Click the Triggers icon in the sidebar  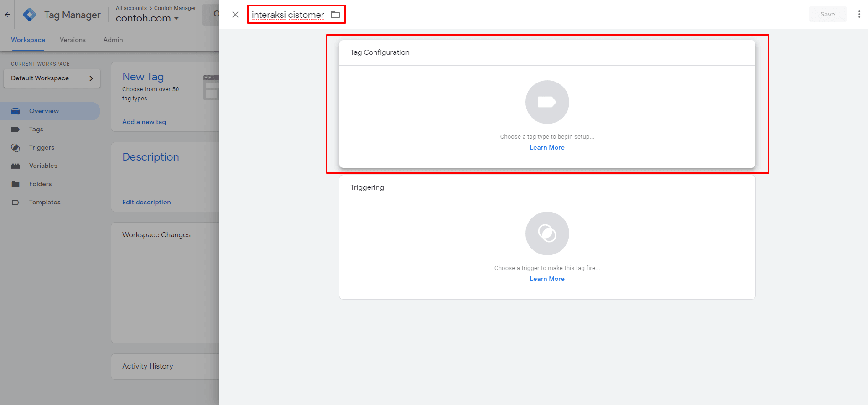pyautogui.click(x=16, y=148)
